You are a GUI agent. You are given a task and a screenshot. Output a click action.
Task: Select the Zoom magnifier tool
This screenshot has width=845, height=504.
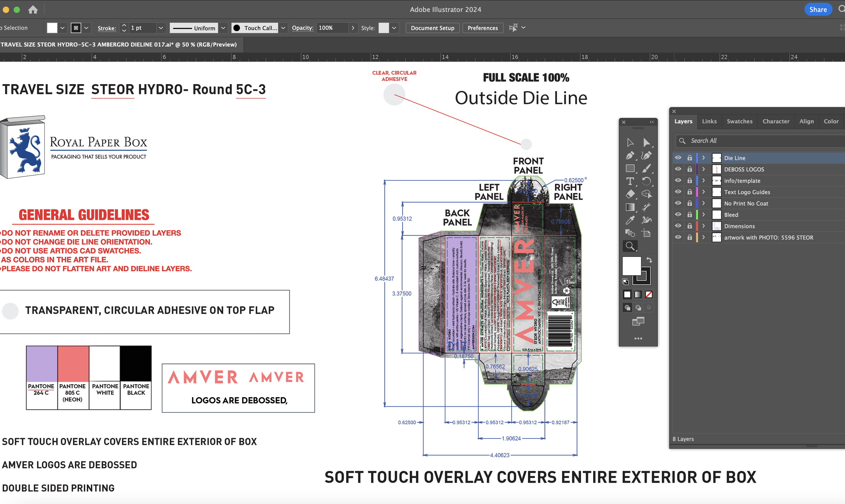pyautogui.click(x=630, y=246)
